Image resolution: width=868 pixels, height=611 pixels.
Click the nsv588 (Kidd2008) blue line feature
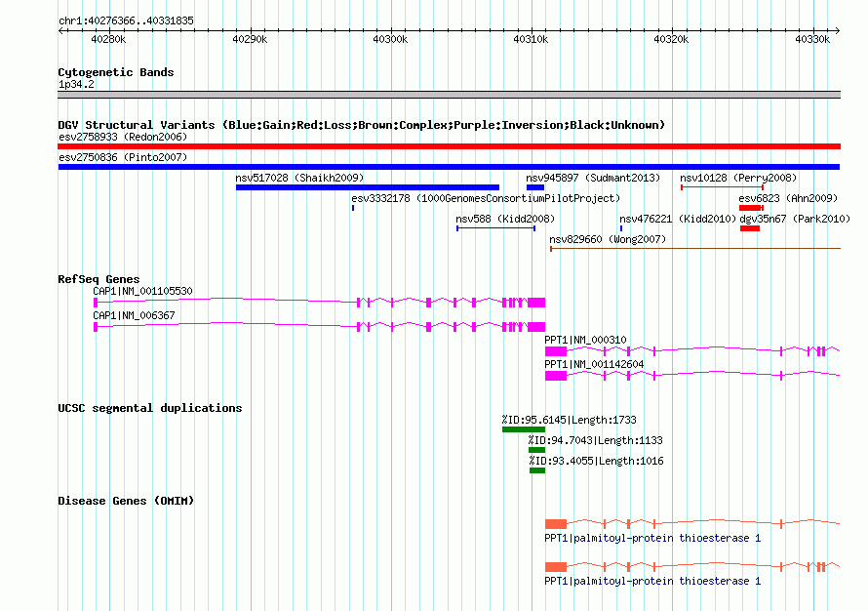tap(495, 228)
